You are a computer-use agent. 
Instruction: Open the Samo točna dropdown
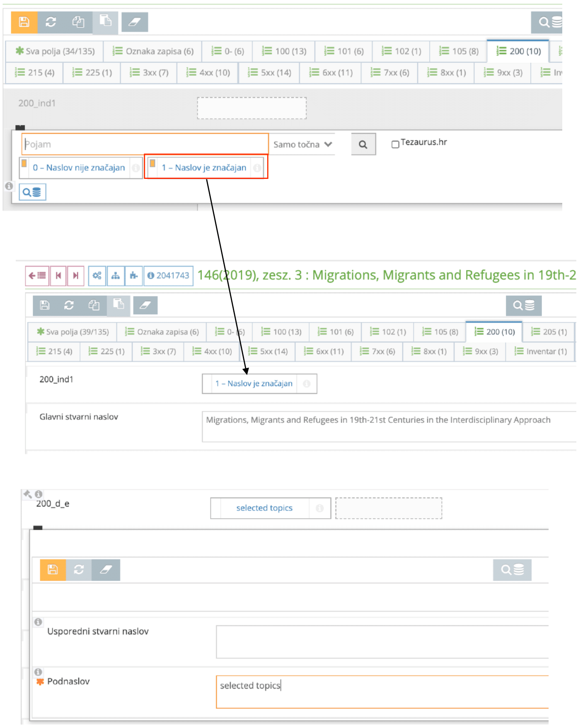(302, 145)
